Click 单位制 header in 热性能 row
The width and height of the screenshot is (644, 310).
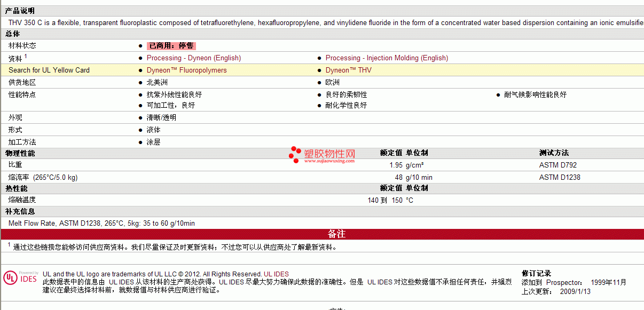(x=417, y=188)
